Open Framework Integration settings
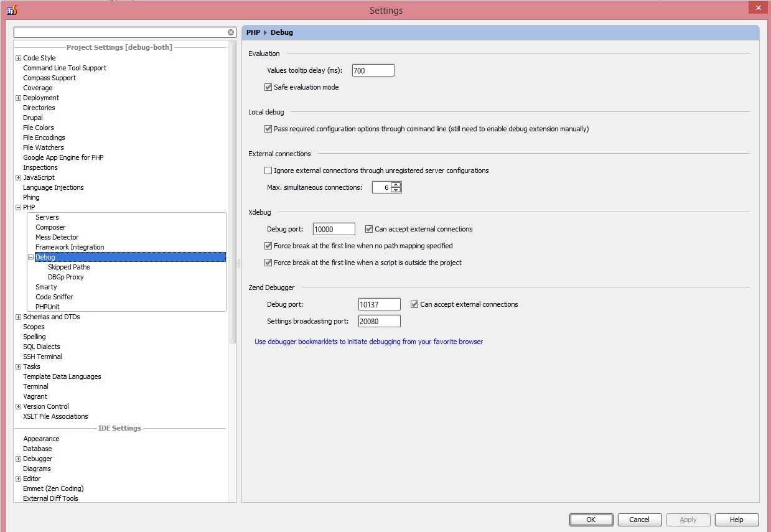The height and width of the screenshot is (532, 771). (x=70, y=247)
